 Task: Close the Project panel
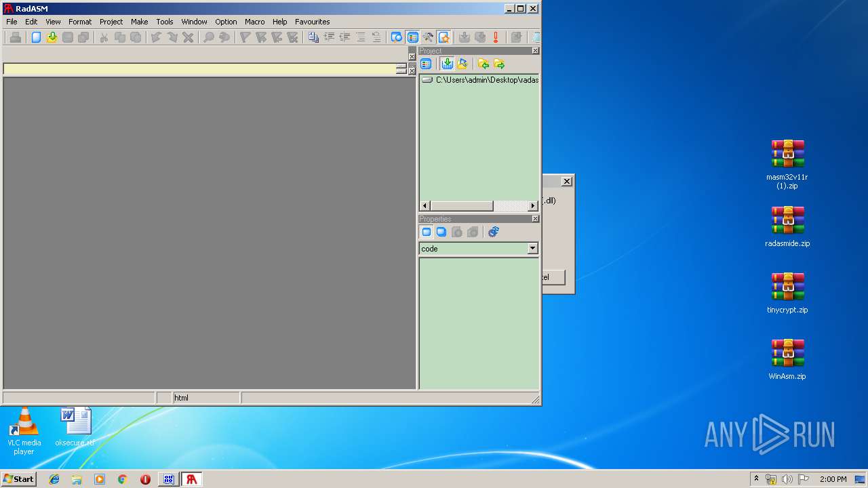tap(535, 51)
